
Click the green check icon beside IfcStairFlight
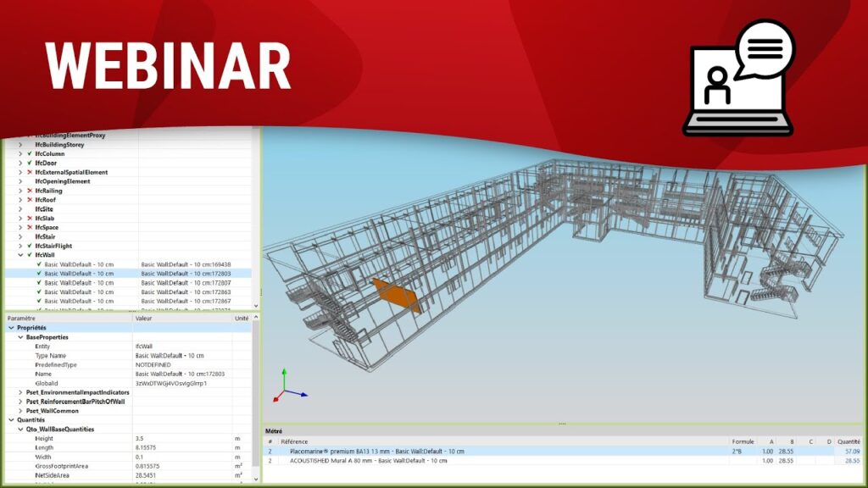point(30,246)
